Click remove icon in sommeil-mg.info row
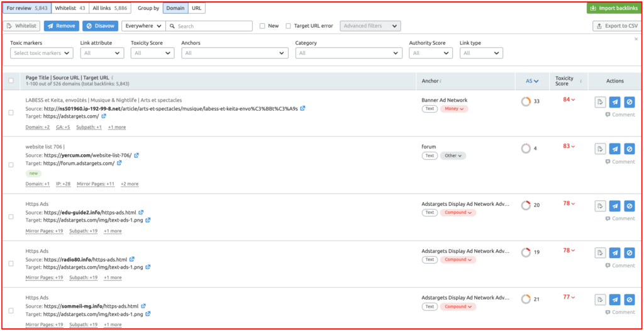The width and height of the screenshot is (644, 331). point(614,300)
